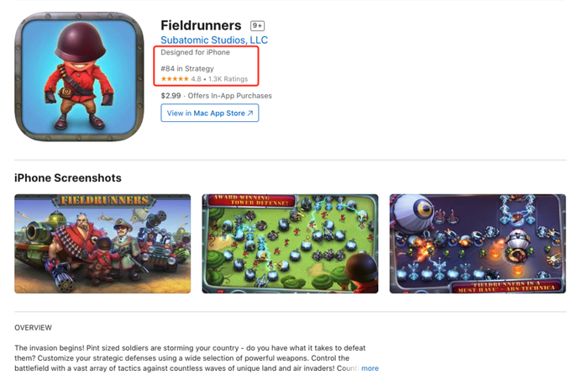Click the #84 in Strategy ranking
This screenshot has height=386, width=588.
[x=187, y=69]
